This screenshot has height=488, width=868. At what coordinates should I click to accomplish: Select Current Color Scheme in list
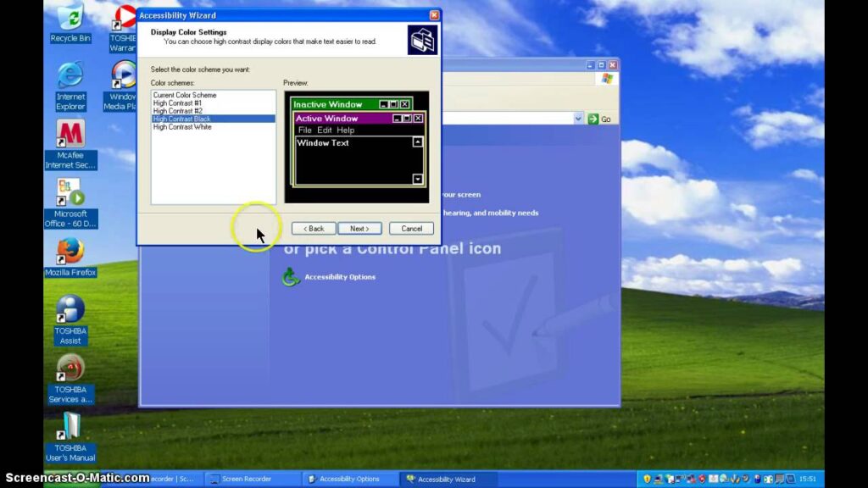coord(213,95)
